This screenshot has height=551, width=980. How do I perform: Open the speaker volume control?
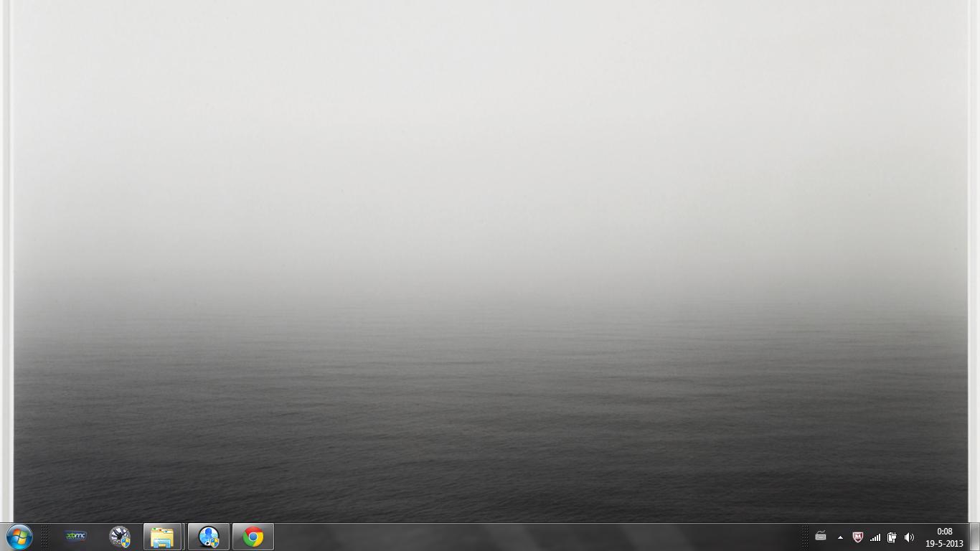pos(909,537)
